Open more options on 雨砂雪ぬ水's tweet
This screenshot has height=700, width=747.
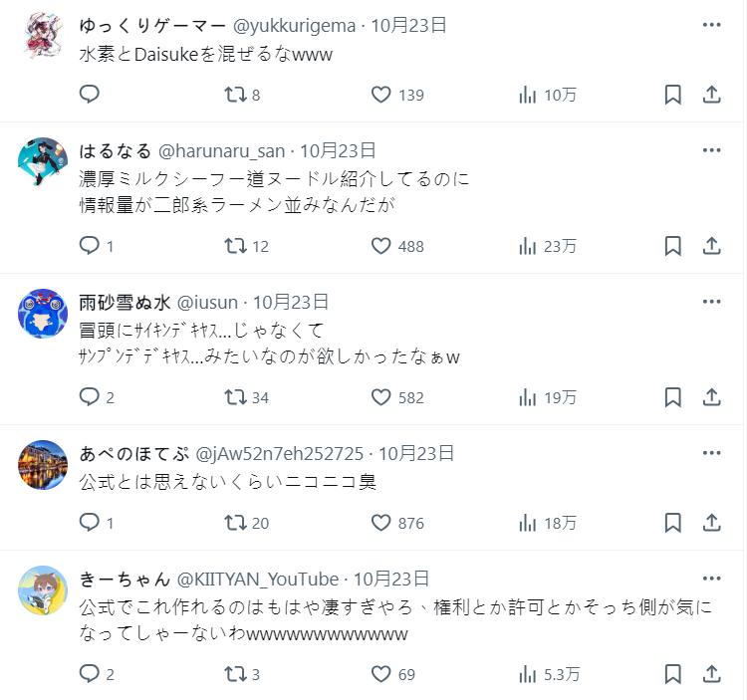pyautogui.click(x=711, y=302)
